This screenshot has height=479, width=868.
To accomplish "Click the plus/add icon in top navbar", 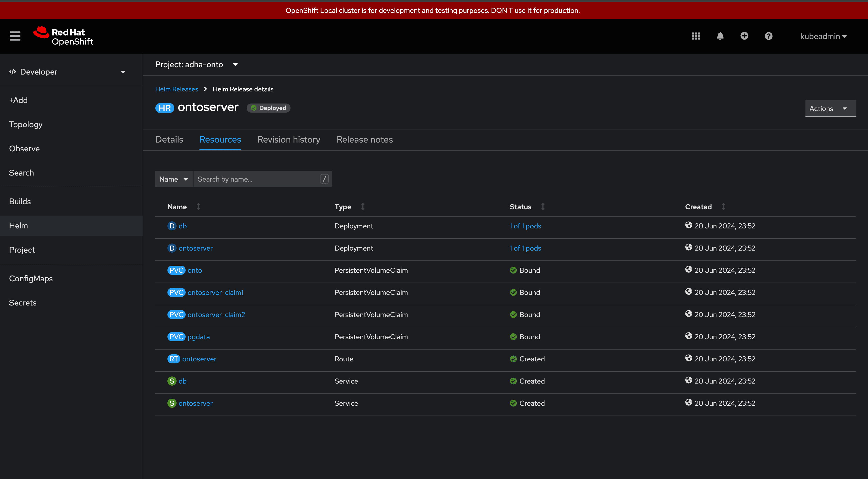I will pos(745,36).
